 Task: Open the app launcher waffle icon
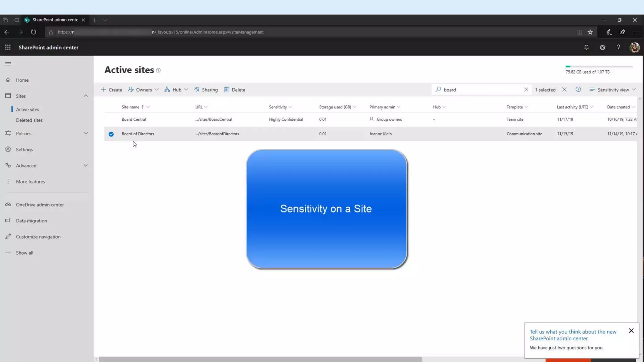(8, 47)
